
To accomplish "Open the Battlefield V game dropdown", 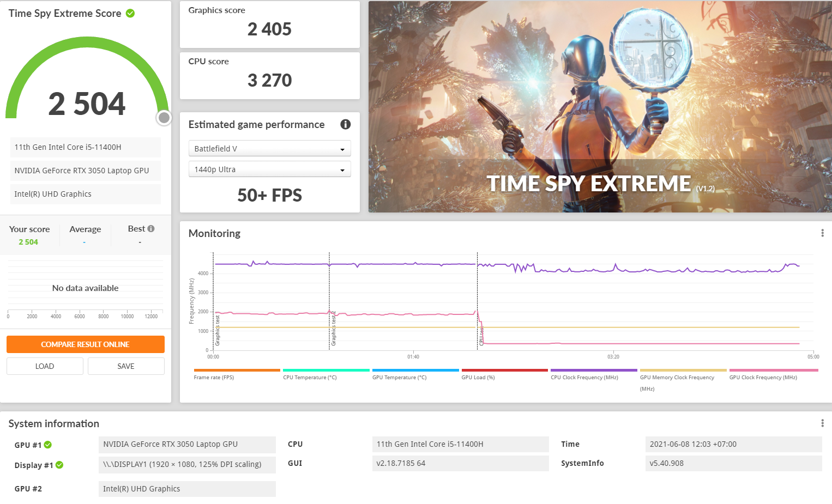I will [269, 148].
